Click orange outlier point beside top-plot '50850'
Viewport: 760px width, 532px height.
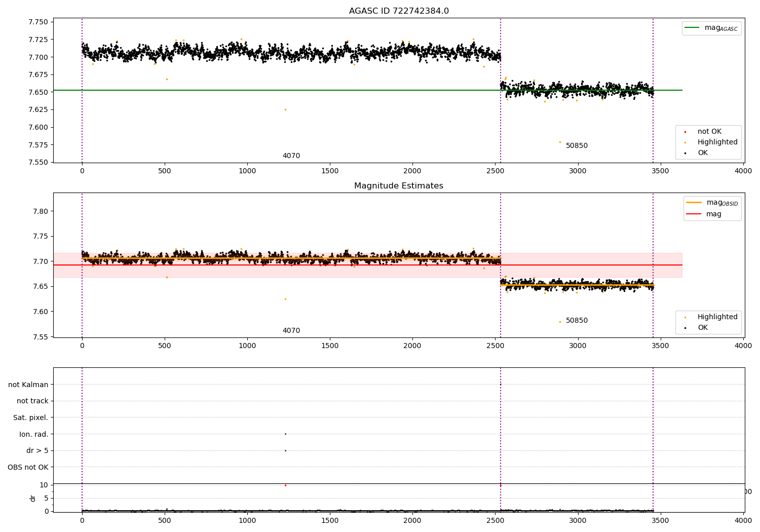(x=560, y=142)
